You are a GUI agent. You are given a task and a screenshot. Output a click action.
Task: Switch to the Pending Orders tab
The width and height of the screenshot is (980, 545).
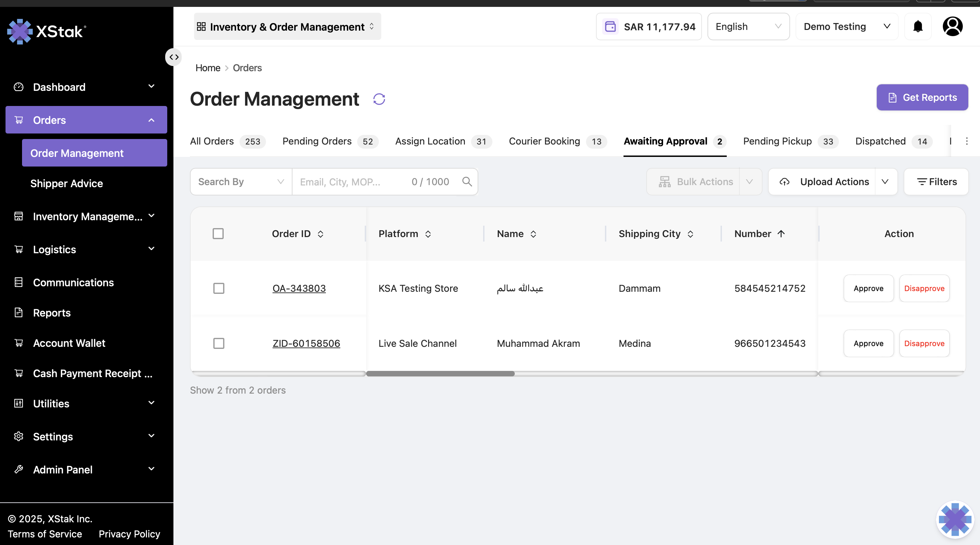pyautogui.click(x=330, y=141)
